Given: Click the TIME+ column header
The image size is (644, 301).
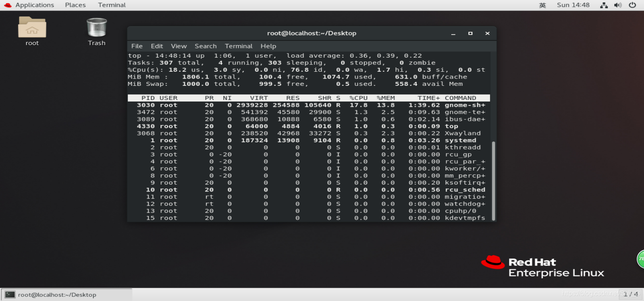Looking at the screenshot, I should click(x=429, y=98).
